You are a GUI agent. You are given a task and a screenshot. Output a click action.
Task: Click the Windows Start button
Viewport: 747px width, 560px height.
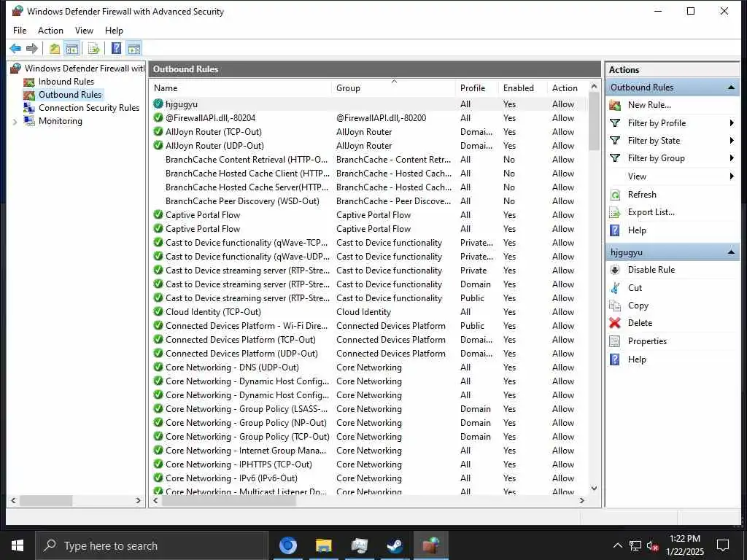pos(18,545)
